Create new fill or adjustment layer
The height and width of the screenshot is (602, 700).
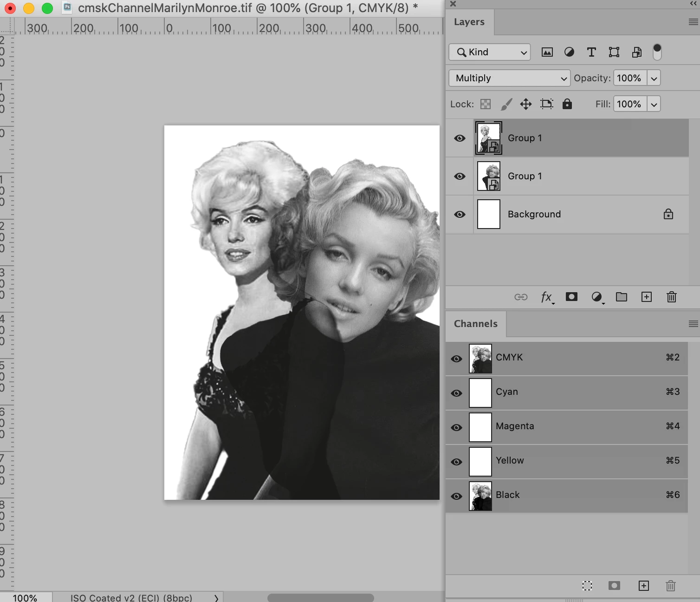(597, 297)
